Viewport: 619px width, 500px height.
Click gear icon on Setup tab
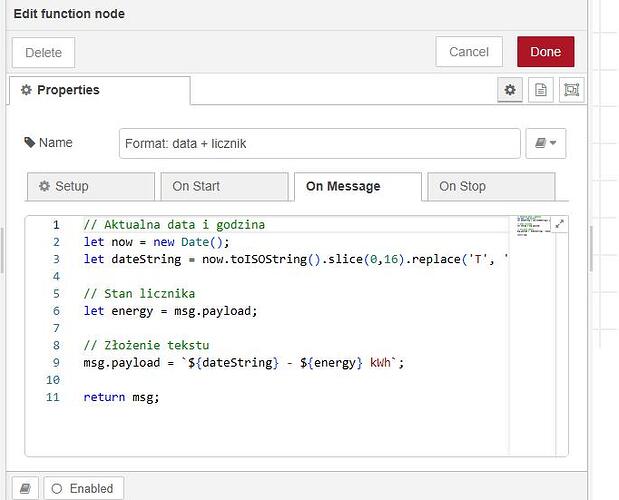44,186
